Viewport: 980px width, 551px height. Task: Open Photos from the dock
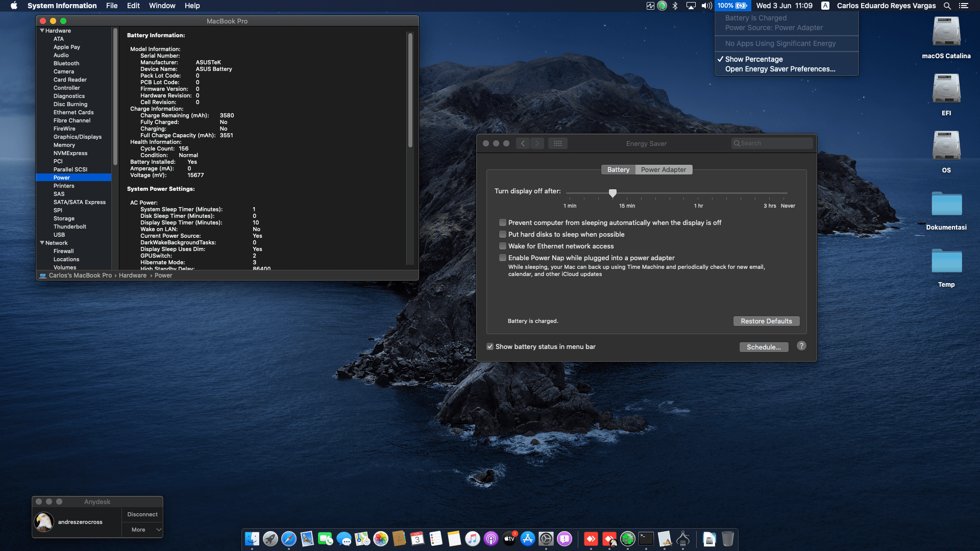(381, 539)
